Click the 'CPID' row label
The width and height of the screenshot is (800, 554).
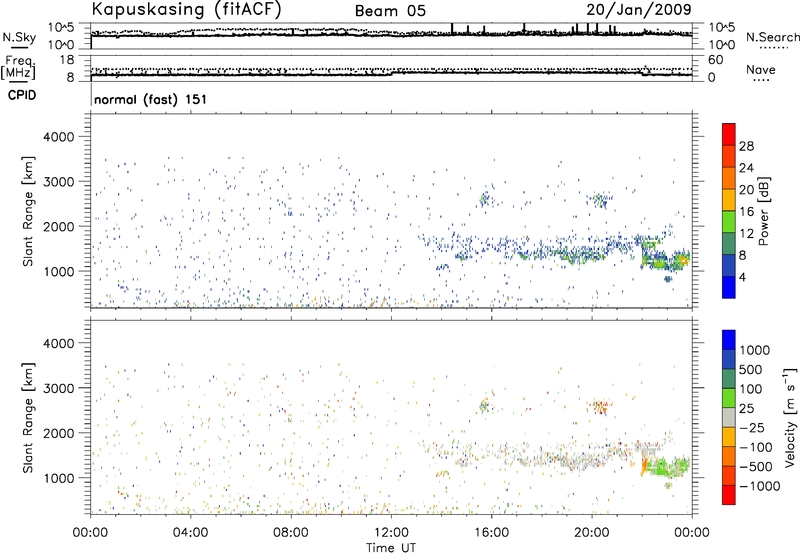click(21, 95)
